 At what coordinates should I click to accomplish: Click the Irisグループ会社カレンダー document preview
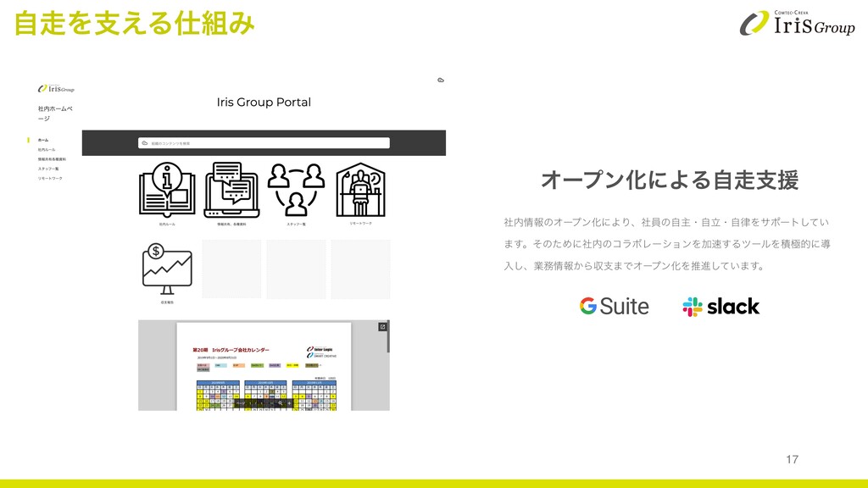264,366
